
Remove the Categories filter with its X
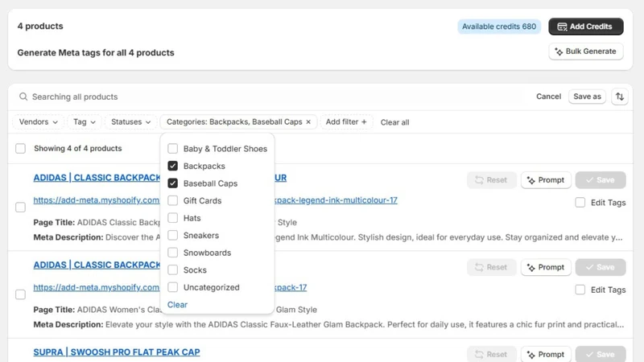308,122
